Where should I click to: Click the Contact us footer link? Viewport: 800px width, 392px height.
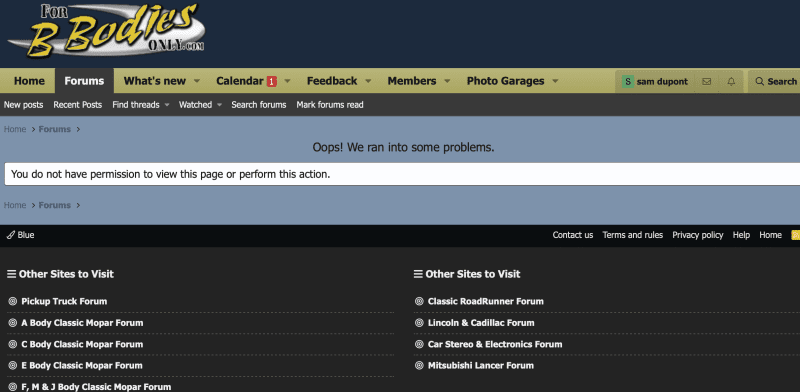pyautogui.click(x=573, y=235)
